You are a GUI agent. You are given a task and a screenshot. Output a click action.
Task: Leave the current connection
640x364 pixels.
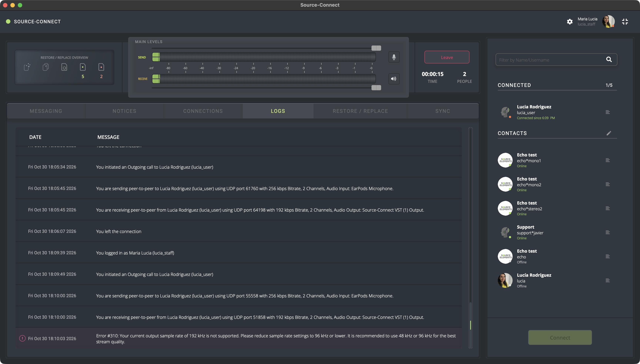click(x=447, y=57)
